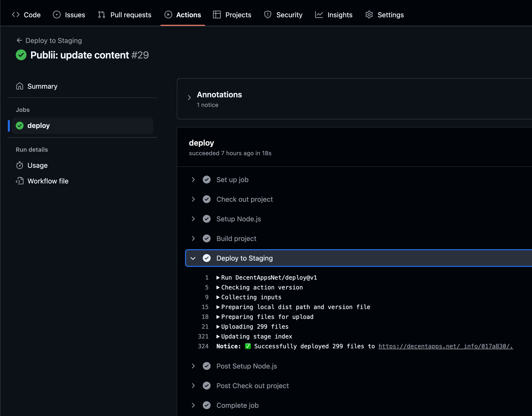Viewport: 532px width, 416px height.
Task: Expand the Annotations section
Action: coord(189,98)
